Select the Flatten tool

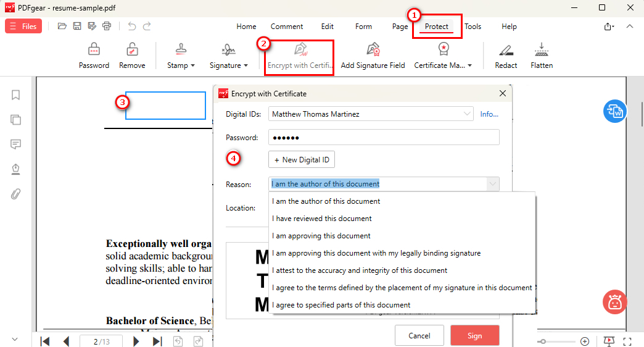click(x=542, y=56)
